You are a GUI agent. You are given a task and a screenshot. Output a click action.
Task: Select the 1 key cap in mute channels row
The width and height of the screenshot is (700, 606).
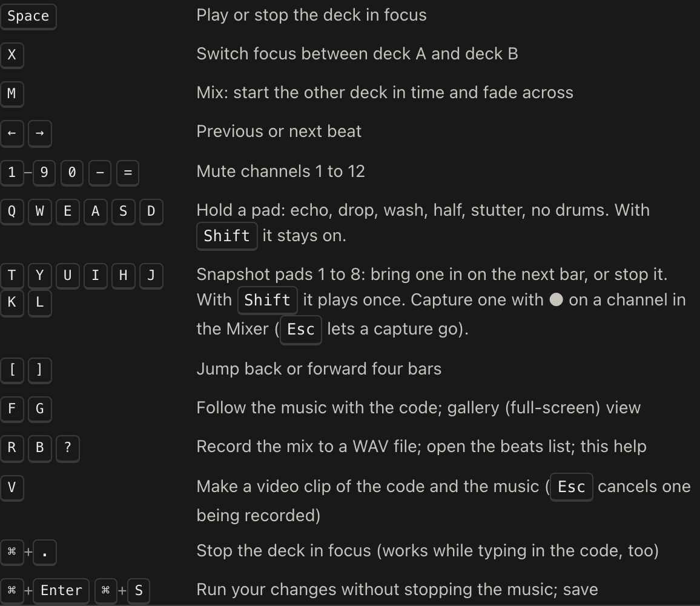click(12, 173)
